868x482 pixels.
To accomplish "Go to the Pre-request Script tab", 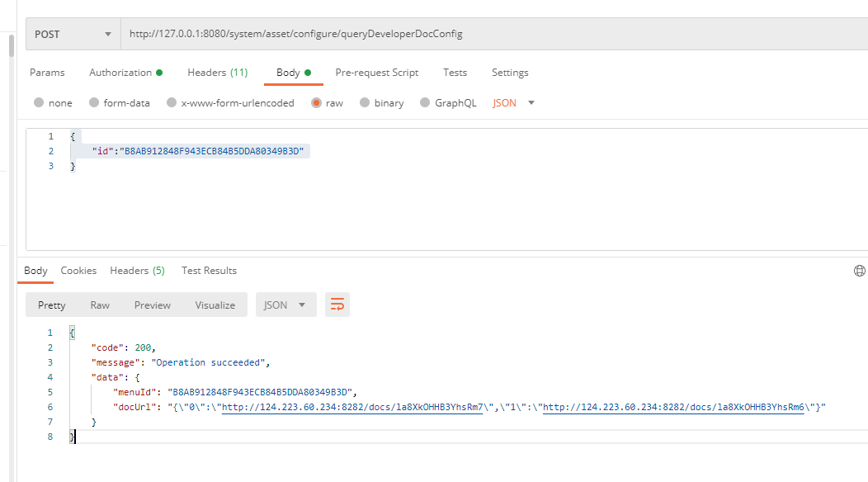I will [x=376, y=73].
